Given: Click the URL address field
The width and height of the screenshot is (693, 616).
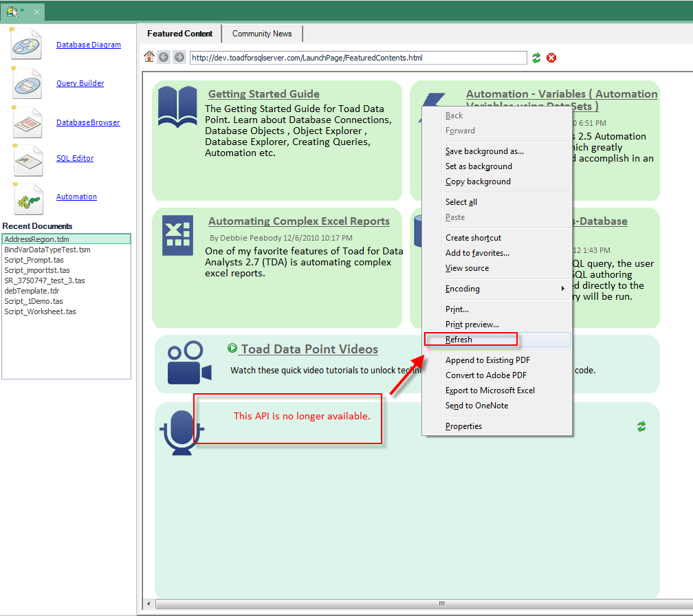Looking at the screenshot, I should (358, 58).
